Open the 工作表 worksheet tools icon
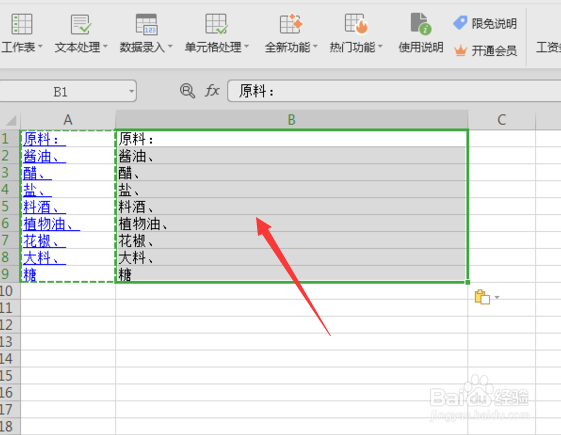The image size is (561, 435). click(21, 24)
